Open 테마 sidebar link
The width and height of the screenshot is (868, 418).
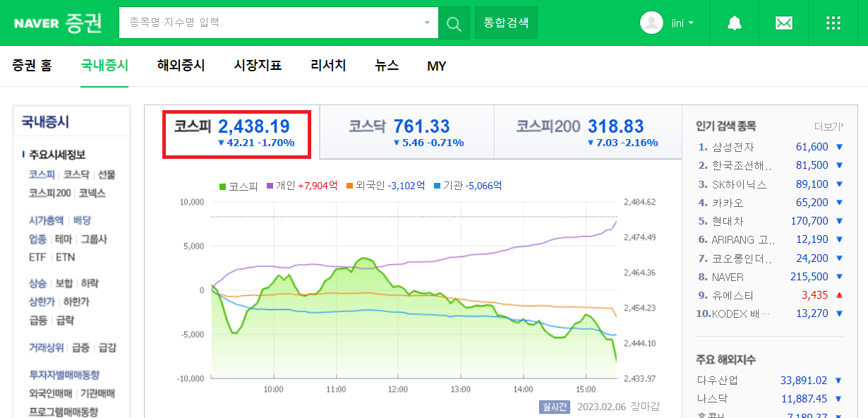pos(64,239)
